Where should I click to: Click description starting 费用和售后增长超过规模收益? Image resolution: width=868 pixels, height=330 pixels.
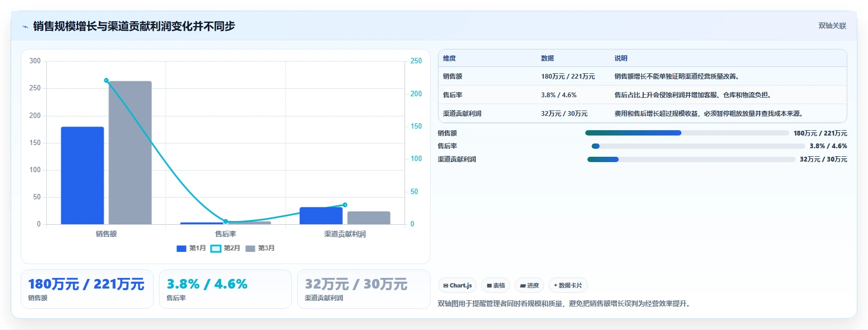(x=709, y=114)
